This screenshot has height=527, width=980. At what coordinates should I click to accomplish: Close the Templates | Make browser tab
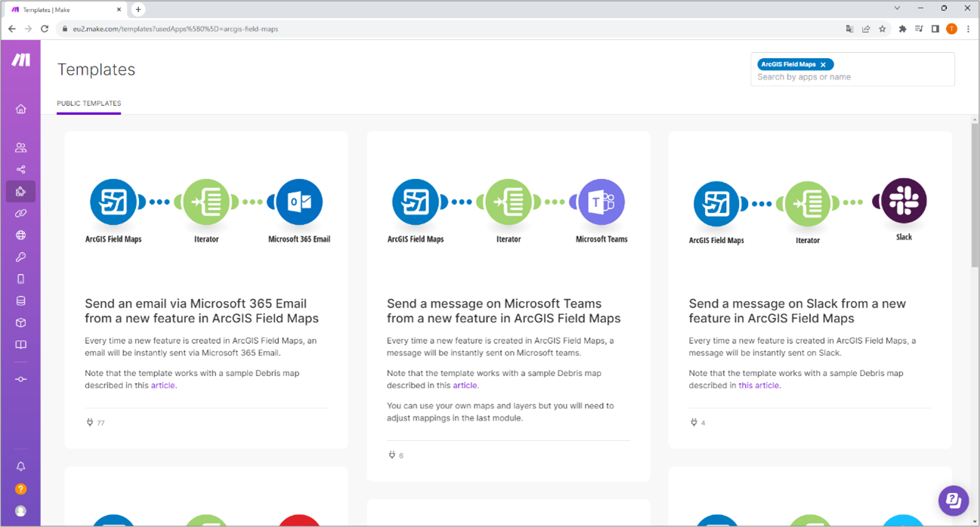(x=119, y=9)
